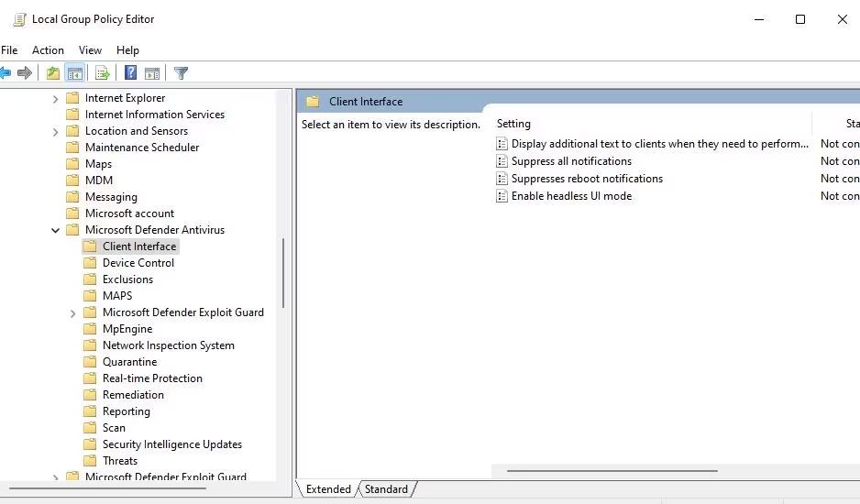Viewport: 860px width, 504px height.
Task: Click the Up one level folder icon
Action: [x=53, y=73]
